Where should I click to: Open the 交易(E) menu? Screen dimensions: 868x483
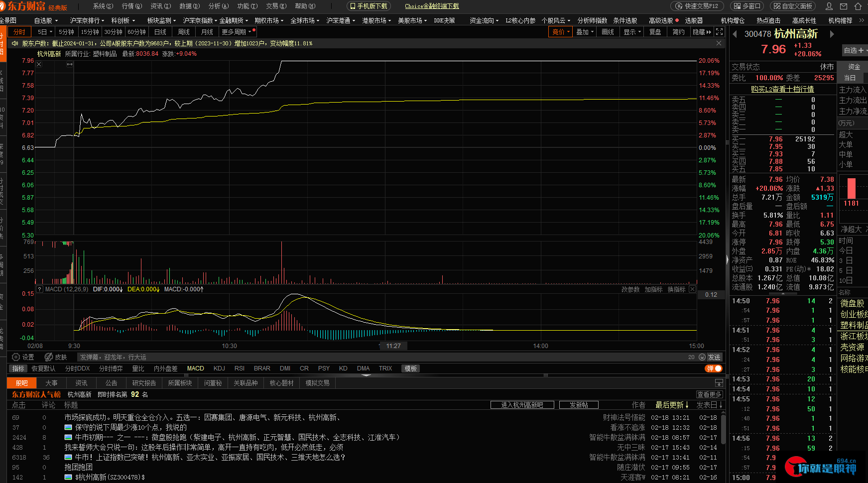click(x=276, y=6)
